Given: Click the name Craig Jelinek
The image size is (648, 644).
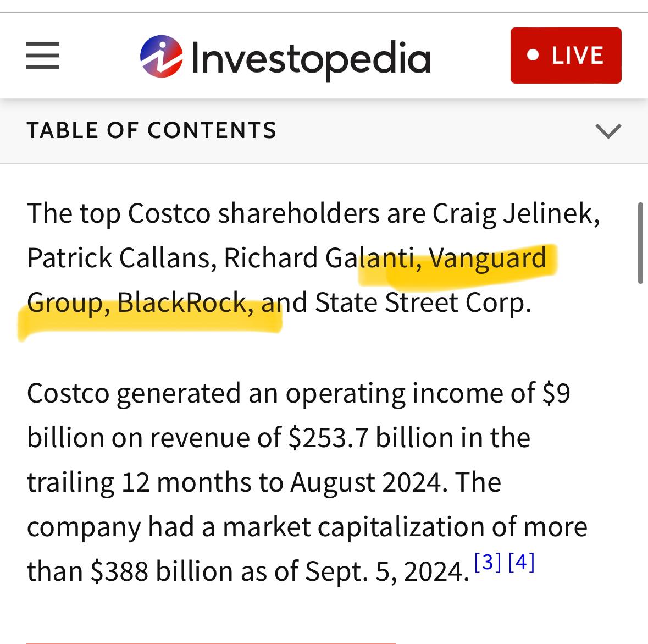Looking at the screenshot, I should pyautogui.click(x=516, y=213).
